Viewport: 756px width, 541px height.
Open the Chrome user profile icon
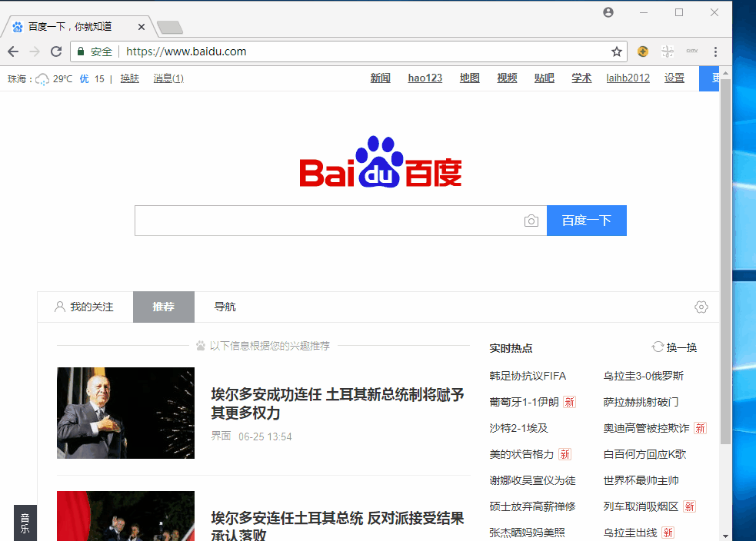pyautogui.click(x=608, y=12)
